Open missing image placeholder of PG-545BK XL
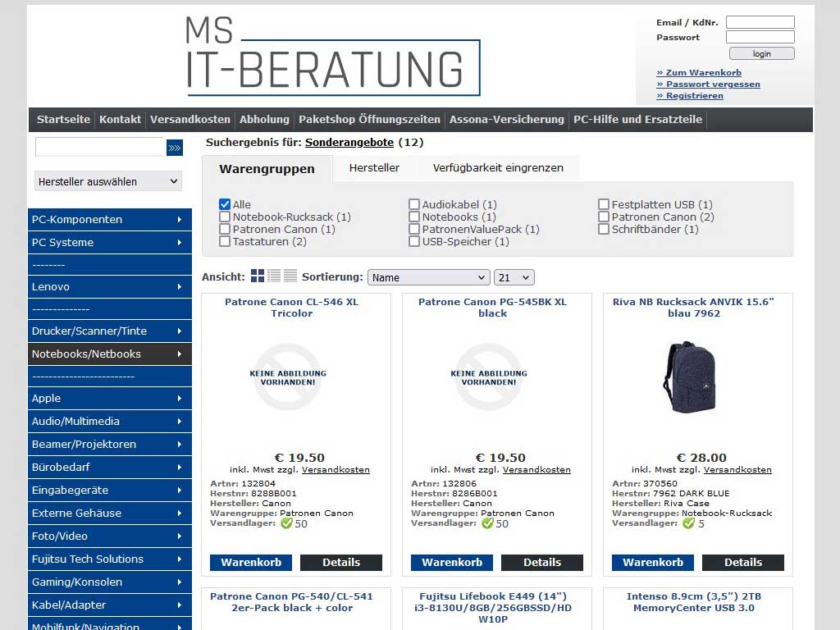Screen dimensions: 840x630 489,377
